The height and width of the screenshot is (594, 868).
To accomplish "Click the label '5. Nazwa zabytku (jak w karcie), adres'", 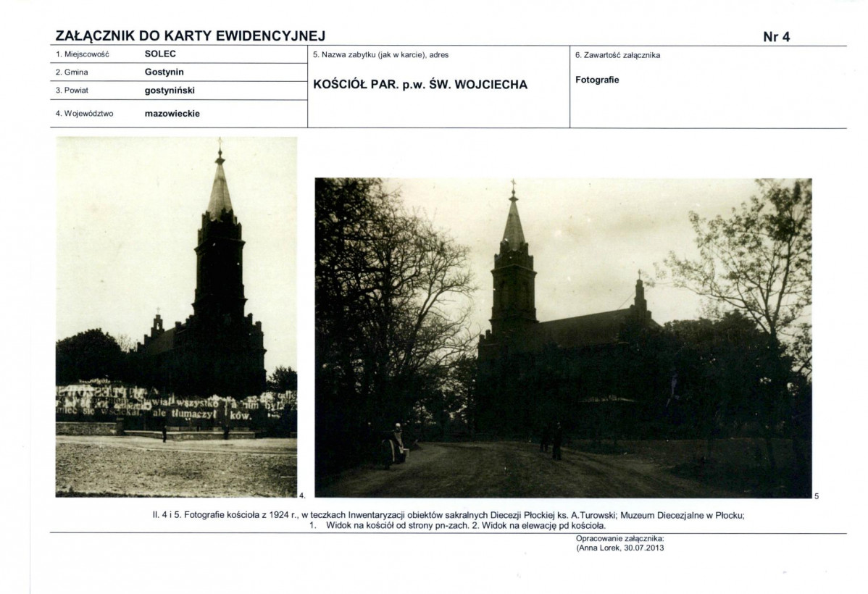I will (x=381, y=55).
